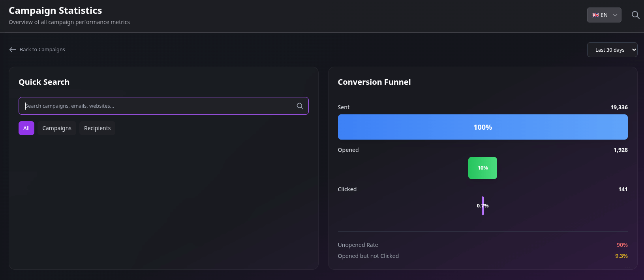Click the Opened count 1,928
The height and width of the screenshot is (280, 644).
coord(620,150)
